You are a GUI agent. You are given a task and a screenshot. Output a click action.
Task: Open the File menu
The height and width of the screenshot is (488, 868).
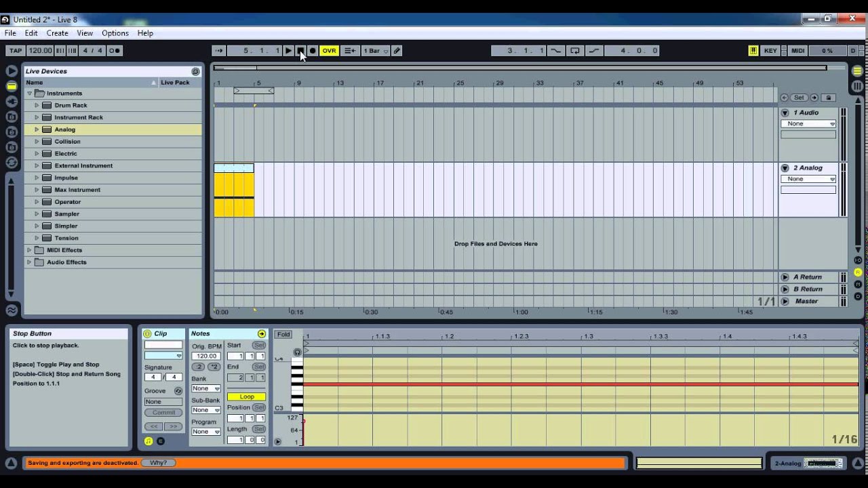coord(10,33)
